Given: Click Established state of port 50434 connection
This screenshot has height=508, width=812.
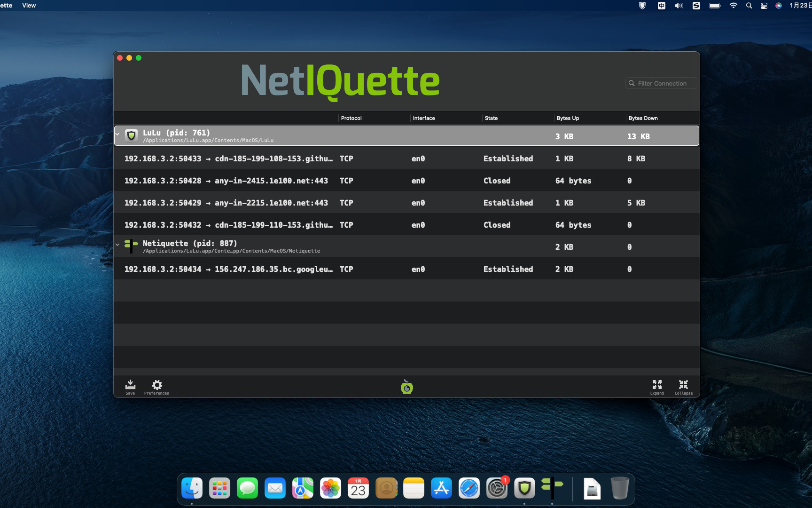Looking at the screenshot, I should point(508,269).
